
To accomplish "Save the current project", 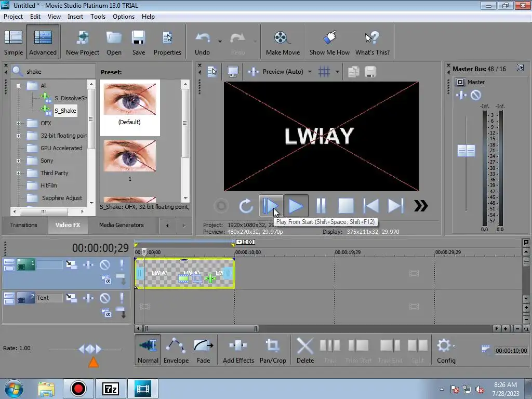I will point(138,43).
